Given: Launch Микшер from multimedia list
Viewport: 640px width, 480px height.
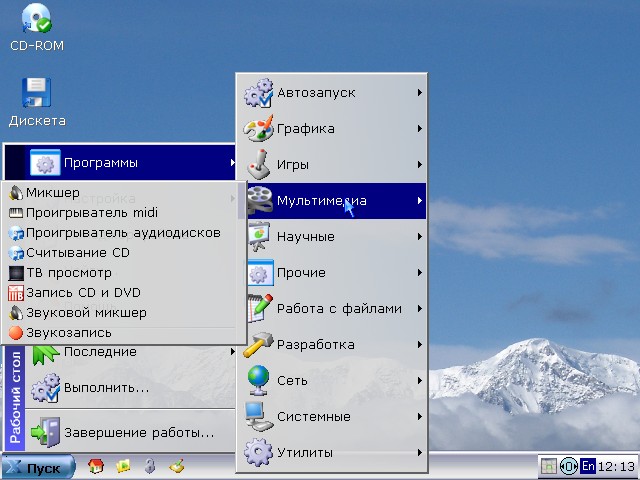Looking at the screenshot, I should tap(122, 193).
